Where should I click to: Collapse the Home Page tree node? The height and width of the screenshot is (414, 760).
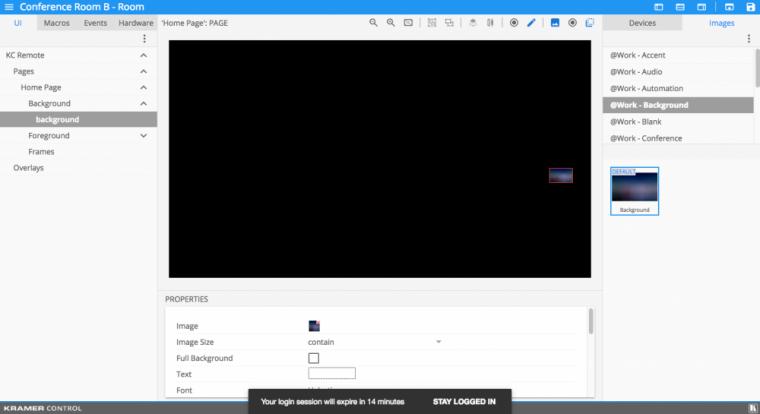coord(143,88)
